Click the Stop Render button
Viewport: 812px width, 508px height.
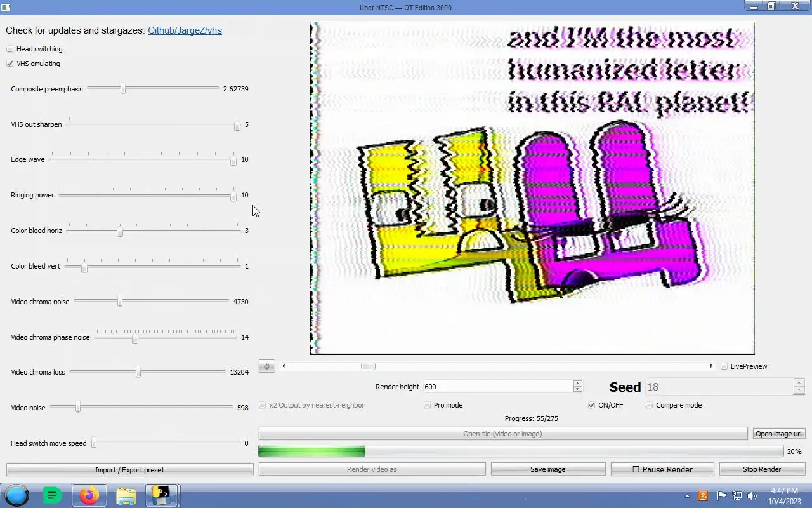click(x=762, y=469)
